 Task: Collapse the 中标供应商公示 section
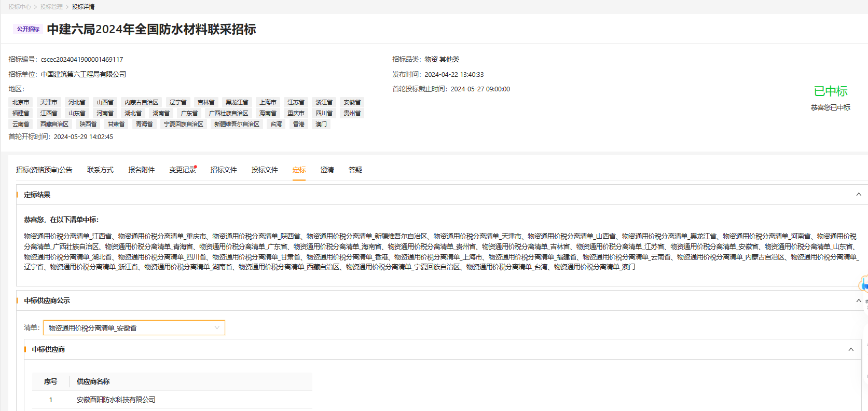point(859,300)
